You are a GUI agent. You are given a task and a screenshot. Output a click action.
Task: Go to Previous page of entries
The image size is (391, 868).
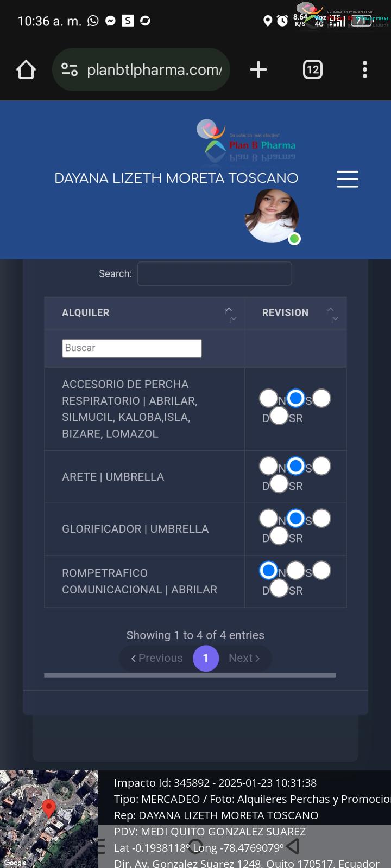coord(157,658)
